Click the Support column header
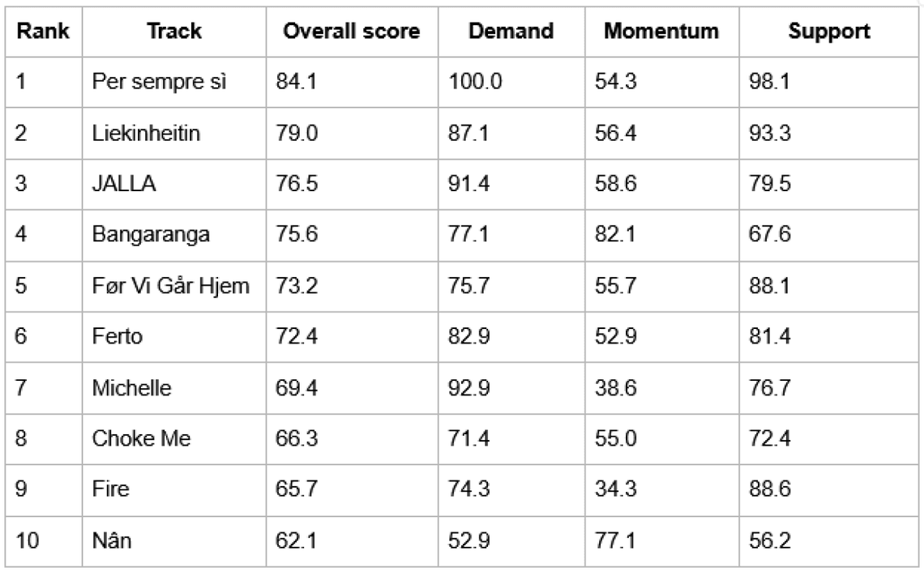Viewport: 924px width, 572px height. tap(830, 32)
